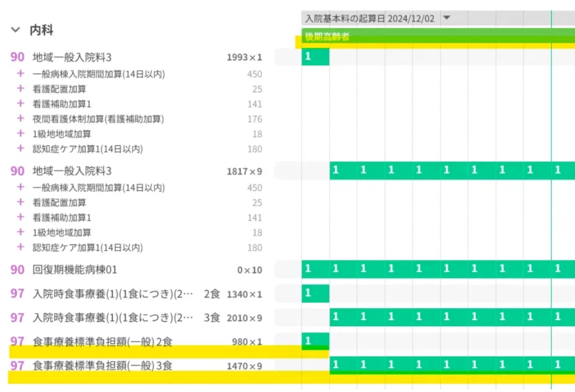The width and height of the screenshot is (575, 392).
Task: Click the 0×10 value for 回復期機能病棟01
Action: pos(249,270)
